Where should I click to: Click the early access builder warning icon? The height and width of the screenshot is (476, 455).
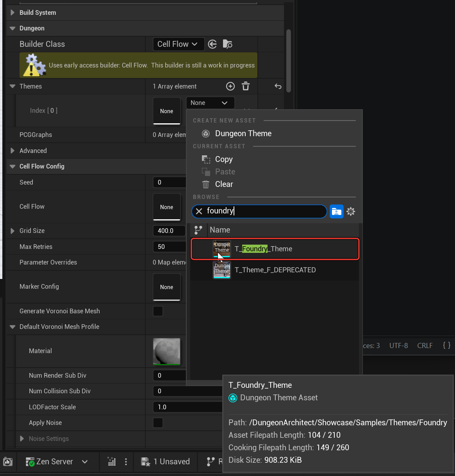tap(34, 65)
